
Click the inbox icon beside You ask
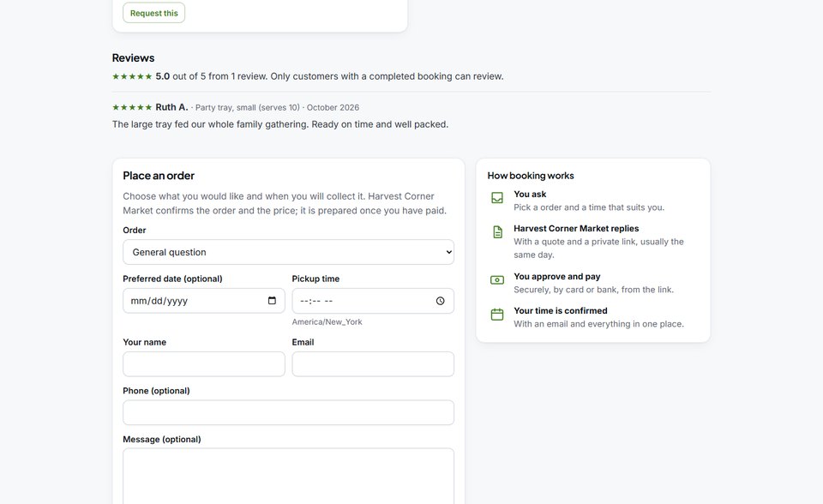pyautogui.click(x=497, y=197)
